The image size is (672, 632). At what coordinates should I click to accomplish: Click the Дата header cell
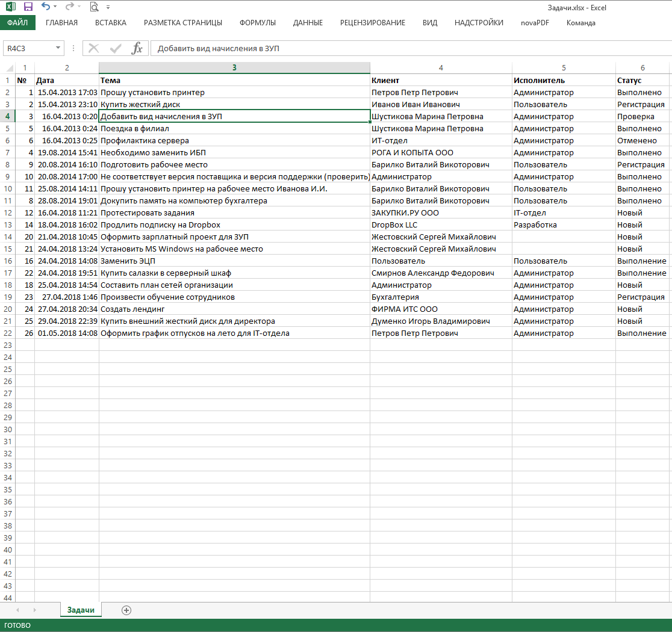[x=67, y=80]
